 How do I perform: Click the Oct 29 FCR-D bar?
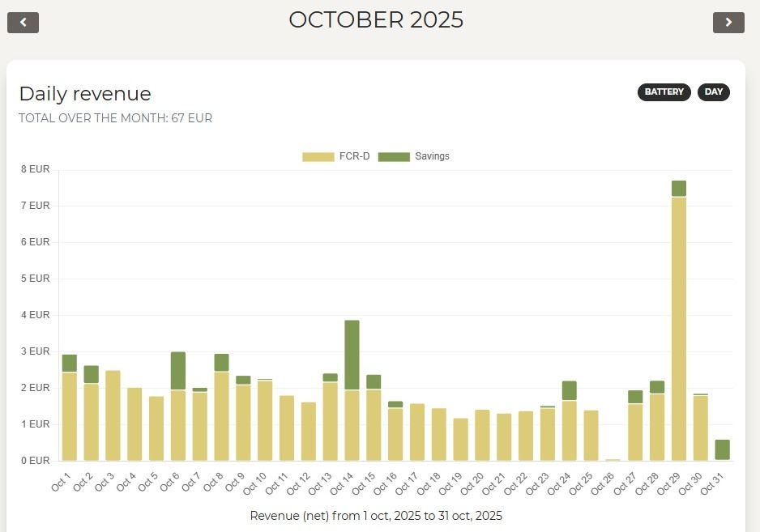(679, 328)
